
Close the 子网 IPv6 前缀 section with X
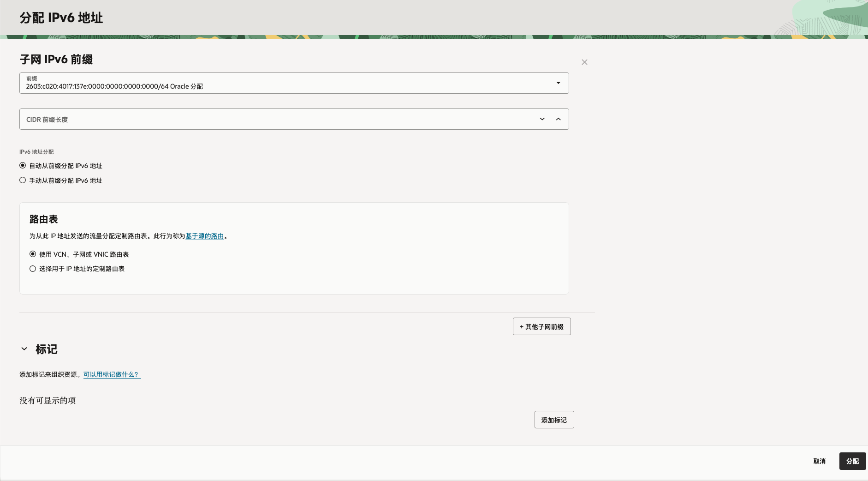tap(584, 62)
